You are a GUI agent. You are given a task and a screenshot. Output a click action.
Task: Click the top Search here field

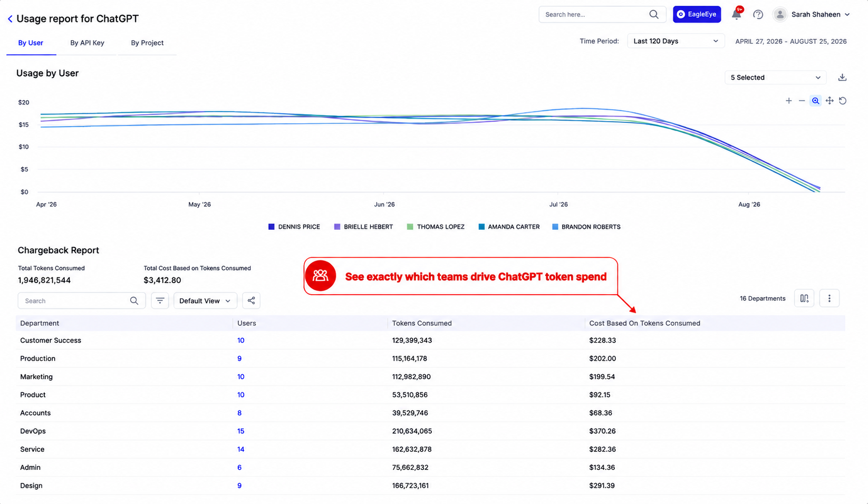602,14
